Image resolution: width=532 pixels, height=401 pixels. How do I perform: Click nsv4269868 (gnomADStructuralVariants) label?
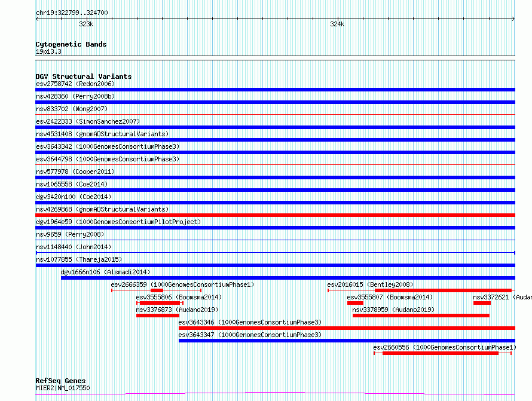102,209
